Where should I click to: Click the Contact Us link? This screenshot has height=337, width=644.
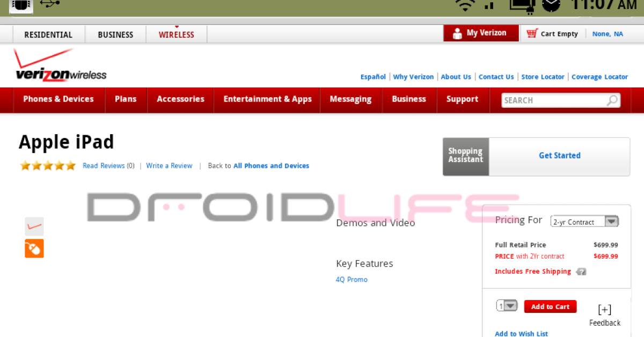[x=496, y=77]
